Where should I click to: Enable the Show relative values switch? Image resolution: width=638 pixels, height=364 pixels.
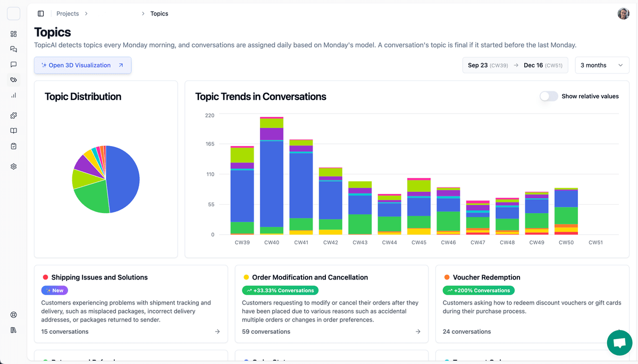pyautogui.click(x=549, y=96)
